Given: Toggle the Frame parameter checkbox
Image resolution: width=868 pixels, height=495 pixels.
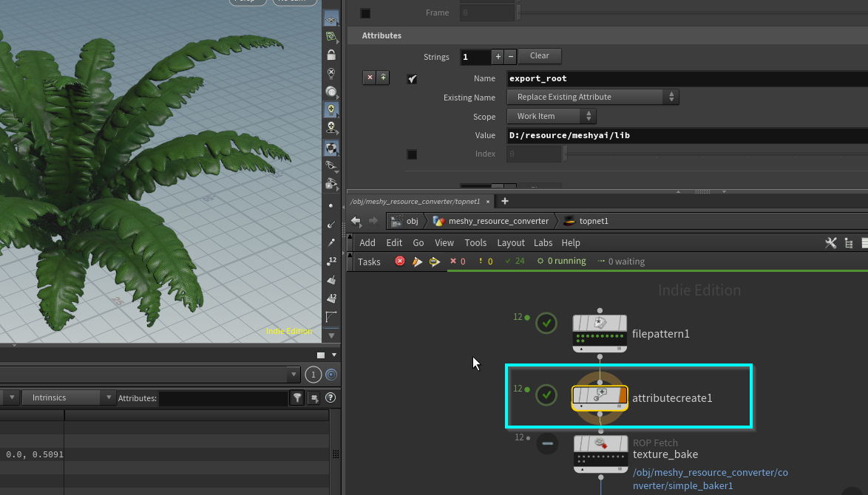Looking at the screenshot, I should tap(365, 13).
